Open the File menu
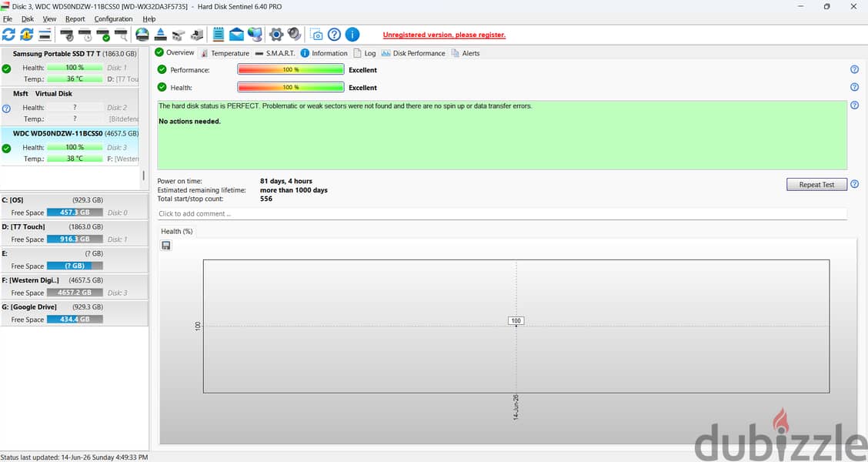The image size is (868, 462). (8, 18)
